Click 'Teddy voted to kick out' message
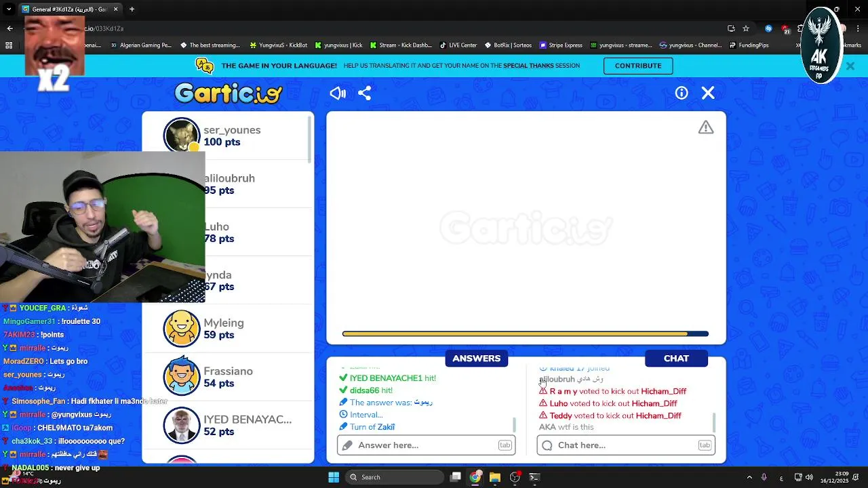This screenshot has height=488, width=868. coord(610,415)
